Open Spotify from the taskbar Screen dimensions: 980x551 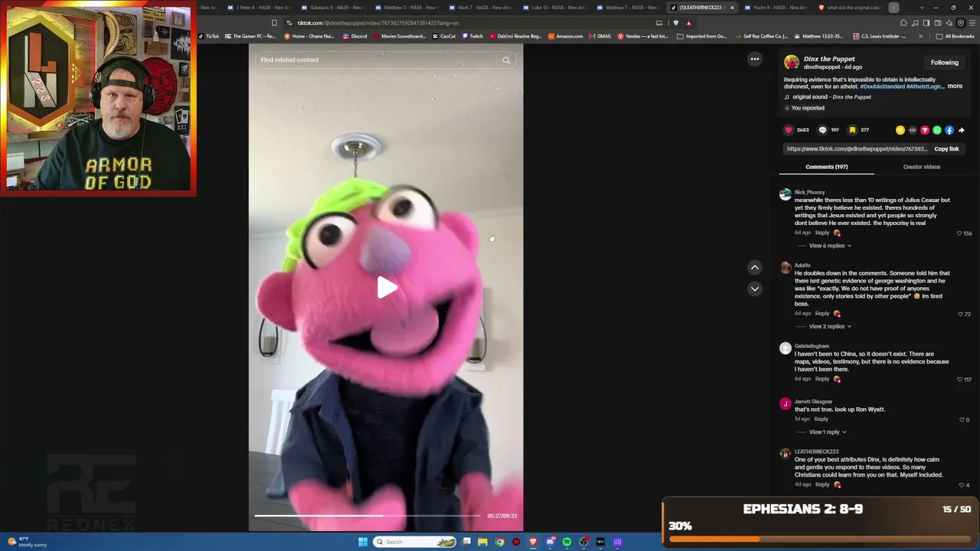pos(567,542)
